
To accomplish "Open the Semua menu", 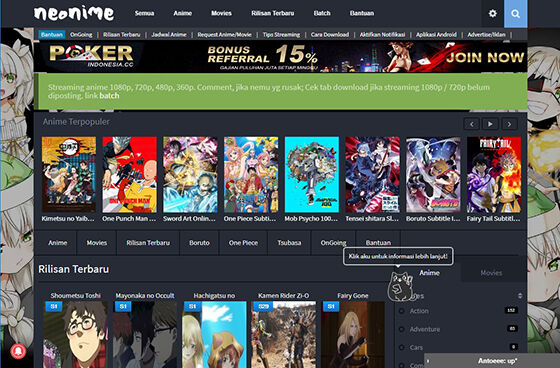I will [144, 13].
